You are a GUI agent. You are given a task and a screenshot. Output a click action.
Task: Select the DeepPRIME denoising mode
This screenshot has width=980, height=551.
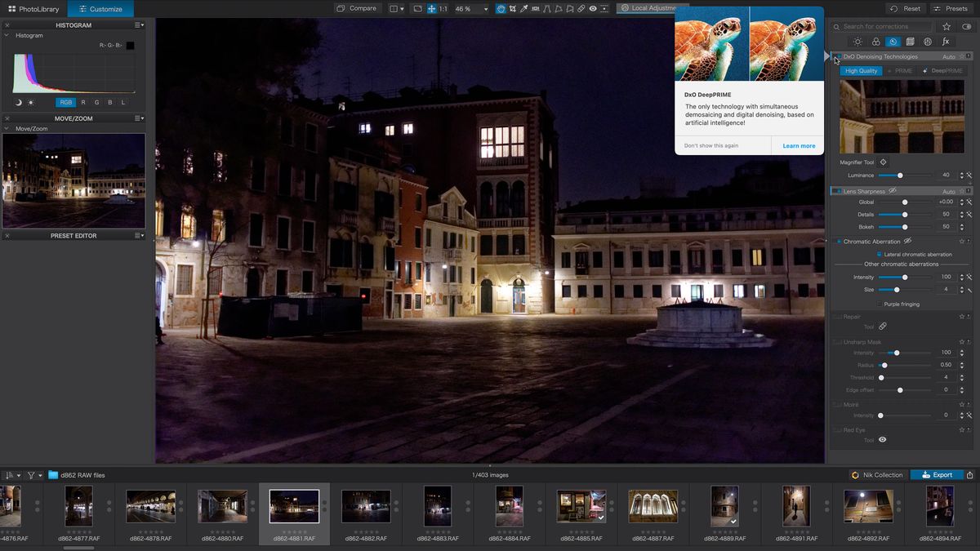[942, 71]
